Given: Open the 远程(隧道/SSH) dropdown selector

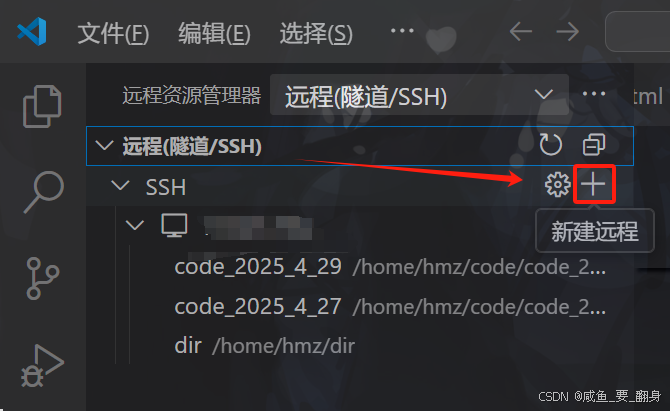Looking at the screenshot, I should coord(419,95).
